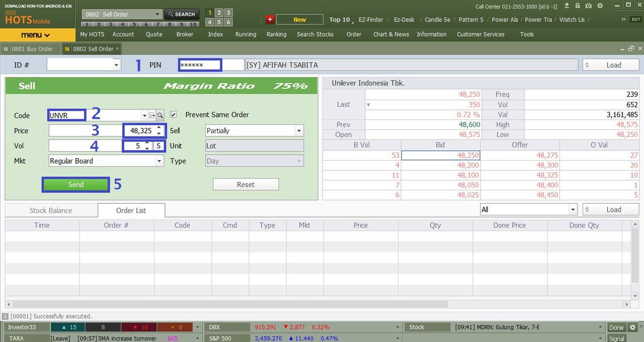The height and width of the screenshot is (342, 644).
Task: Click the SEARCH button
Action: point(181,14)
